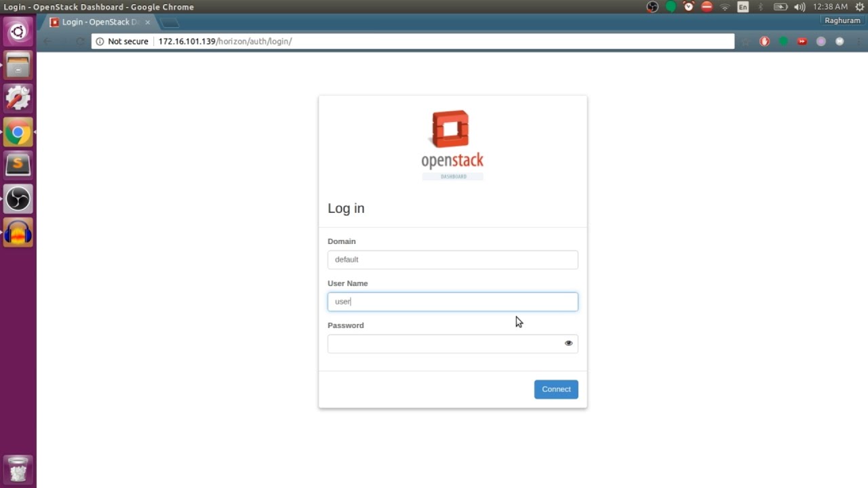Image resolution: width=868 pixels, height=488 pixels.
Task: Click red no-entry tray indicator
Action: click(707, 7)
